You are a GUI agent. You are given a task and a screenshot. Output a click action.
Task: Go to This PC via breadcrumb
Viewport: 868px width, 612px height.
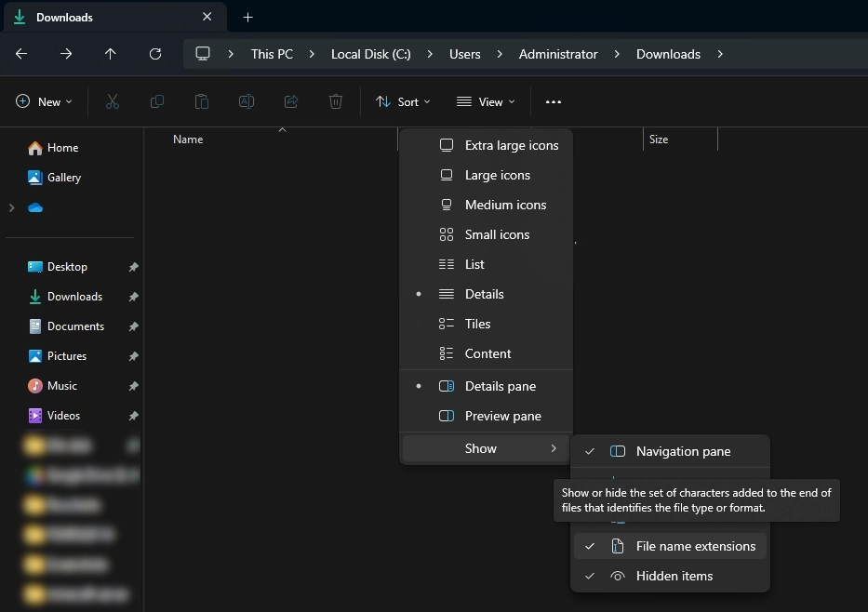click(x=271, y=54)
